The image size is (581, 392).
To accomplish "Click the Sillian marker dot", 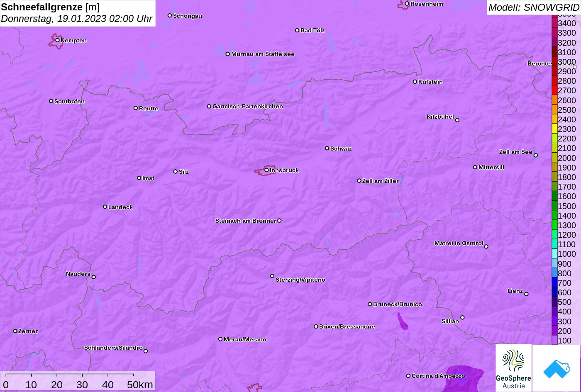I will (x=462, y=318).
